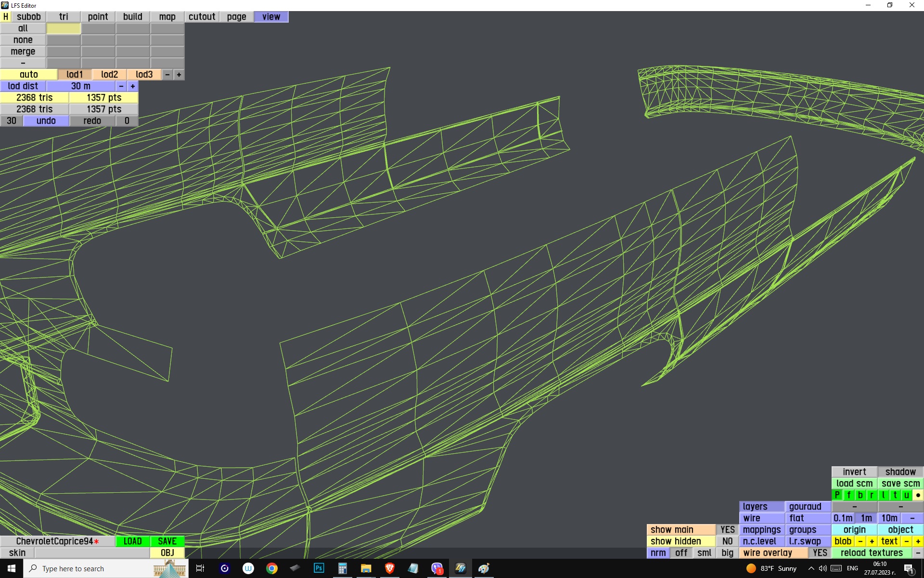The image size is (924, 578).
Task: Decrease blob size with minus button
Action: click(860, 541)
